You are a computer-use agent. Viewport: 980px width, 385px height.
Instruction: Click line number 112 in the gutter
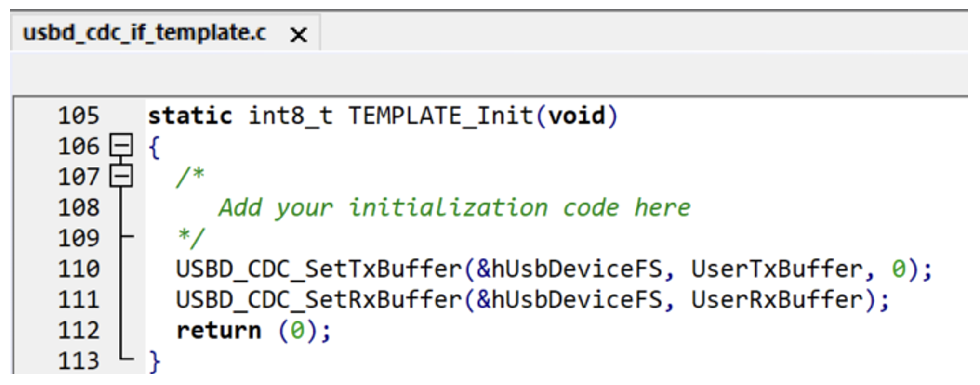[79, 330]
